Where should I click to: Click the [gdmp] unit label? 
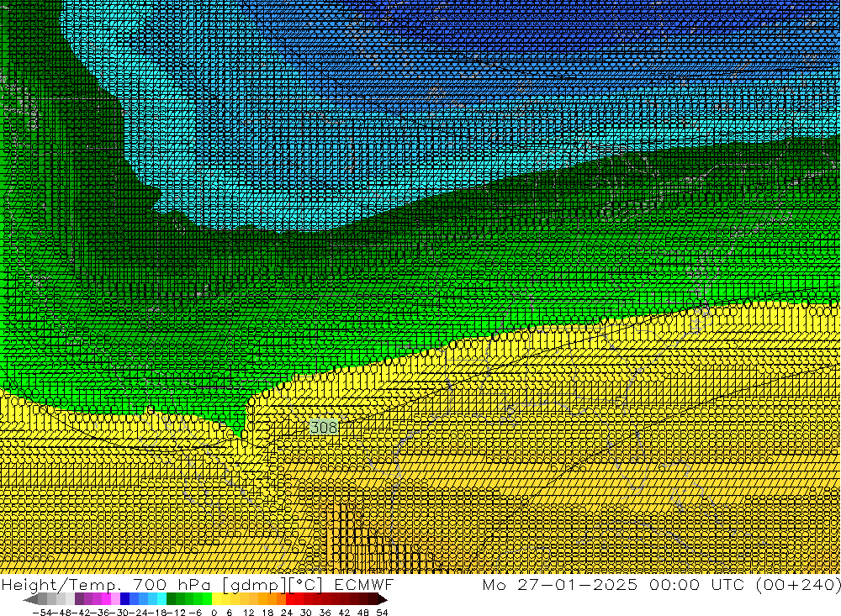pos(255,585)
